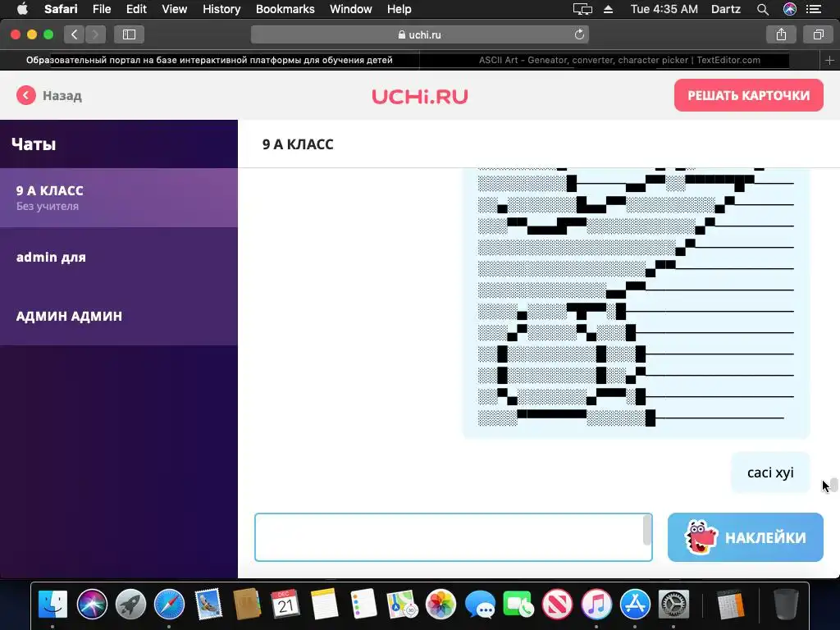Open Finder from the Dock

[53, 604]
